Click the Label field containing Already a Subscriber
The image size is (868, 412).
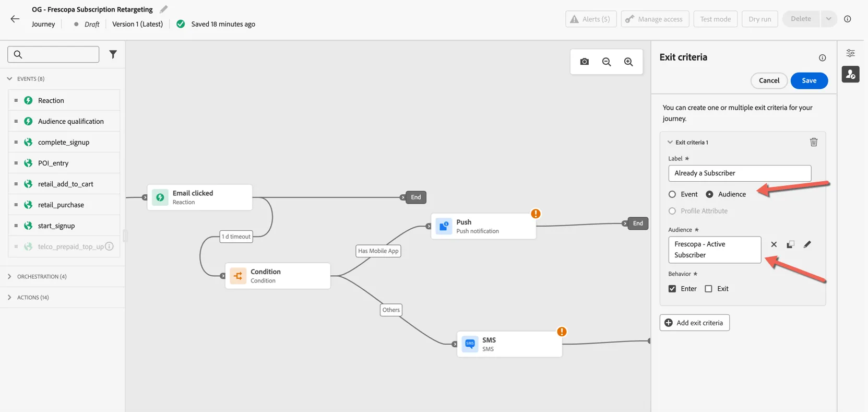click(740, 173)
